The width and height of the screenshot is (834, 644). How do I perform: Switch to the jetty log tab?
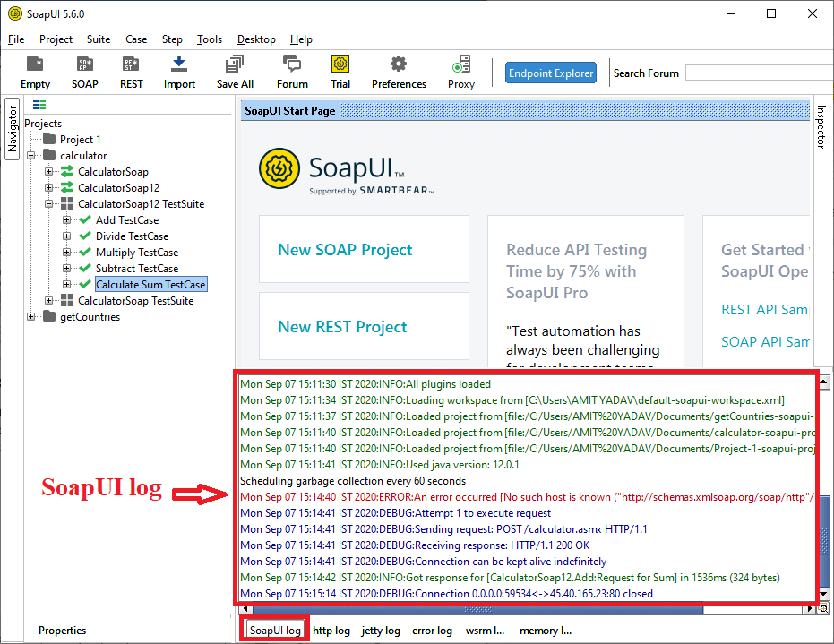pyautogui.click(x=381, y=631)
